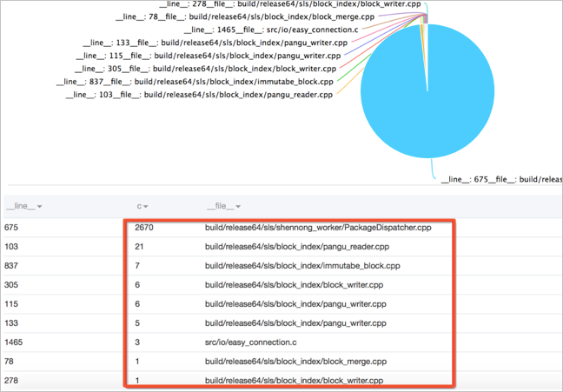Viewport: 563px width, 392px height.
Task: Select table file cell block_merge.cpp
Action: [x=297, y=361]
